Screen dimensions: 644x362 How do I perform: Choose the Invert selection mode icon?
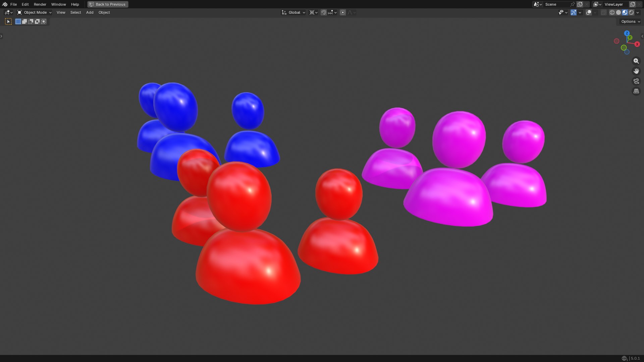pos(37,21)
